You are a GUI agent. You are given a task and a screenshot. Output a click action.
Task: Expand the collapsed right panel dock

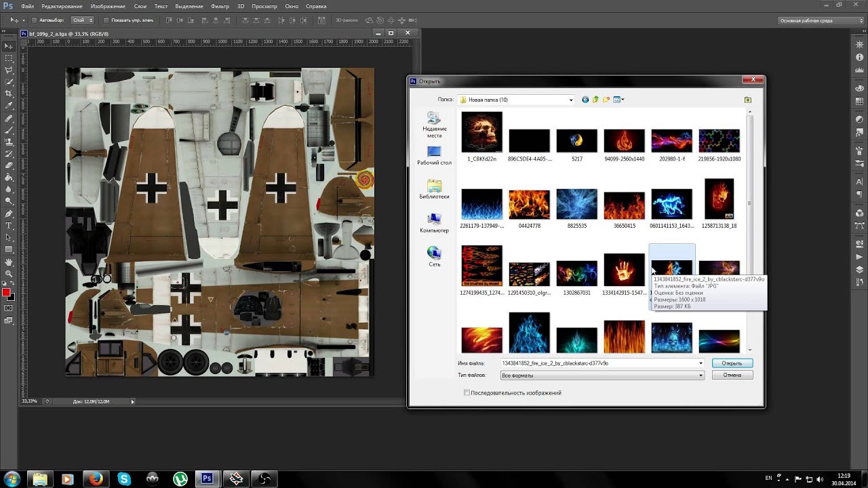coord(859,30)
